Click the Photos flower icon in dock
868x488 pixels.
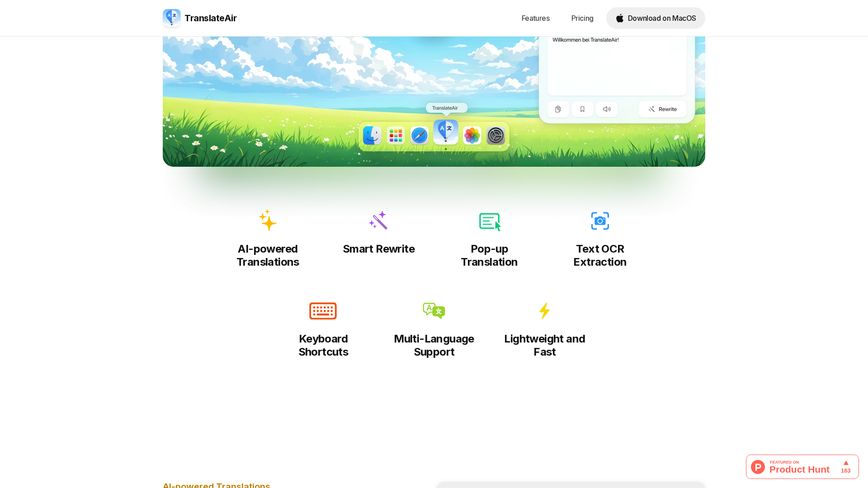click(x=472, y=136)
